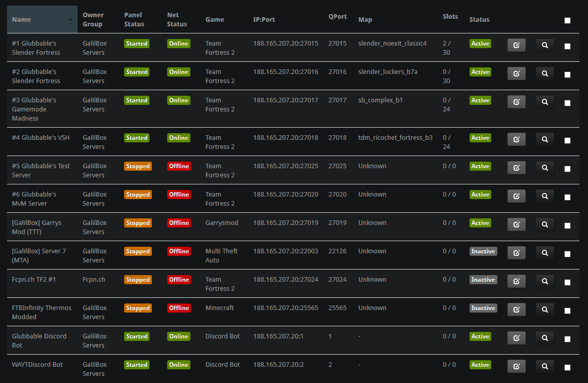Click the Game column header
588x383 pixels.
click(x=215, y=20)
